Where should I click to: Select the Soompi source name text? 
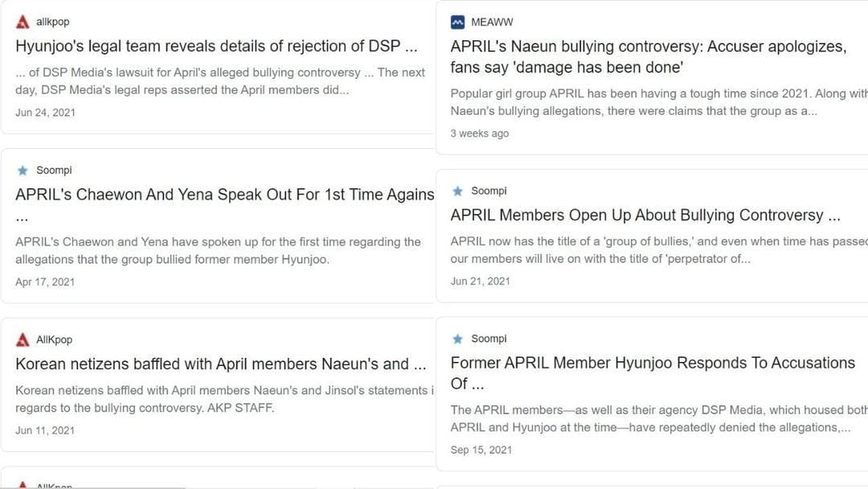pyautogui.click(x=54, y=170)
